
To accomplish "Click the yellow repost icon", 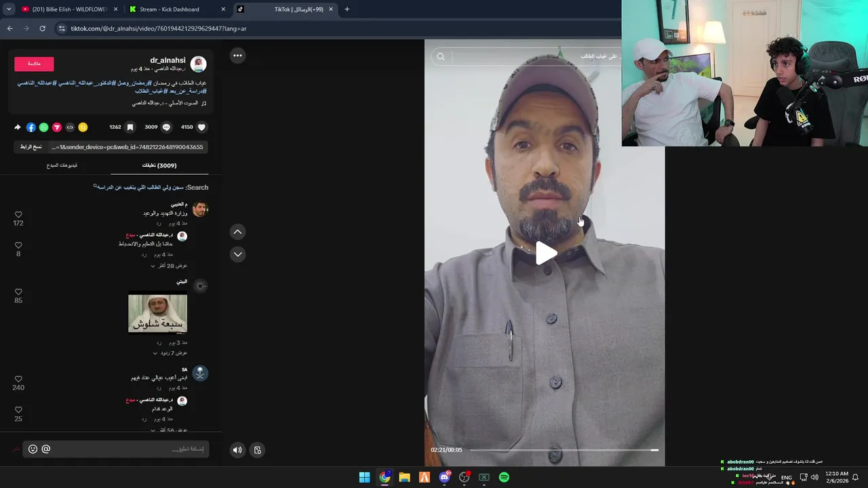I will coord(83,127).
